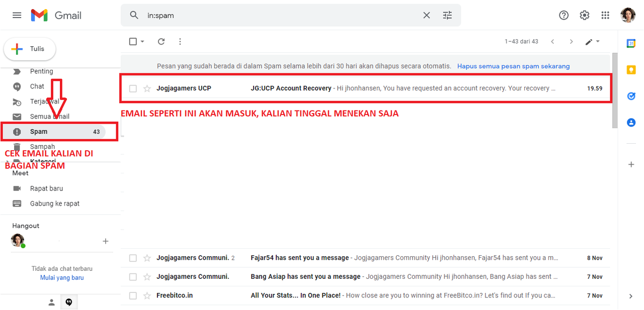This screenshot has width=644, height=310.
Task: Open Google Calendar side panel icon
Action: 631,43
